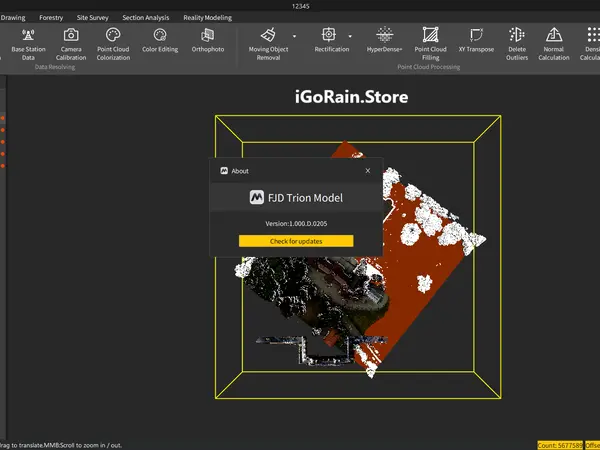Click the point Count status indicator
600x450 pixels.
(x=560, y=445)
